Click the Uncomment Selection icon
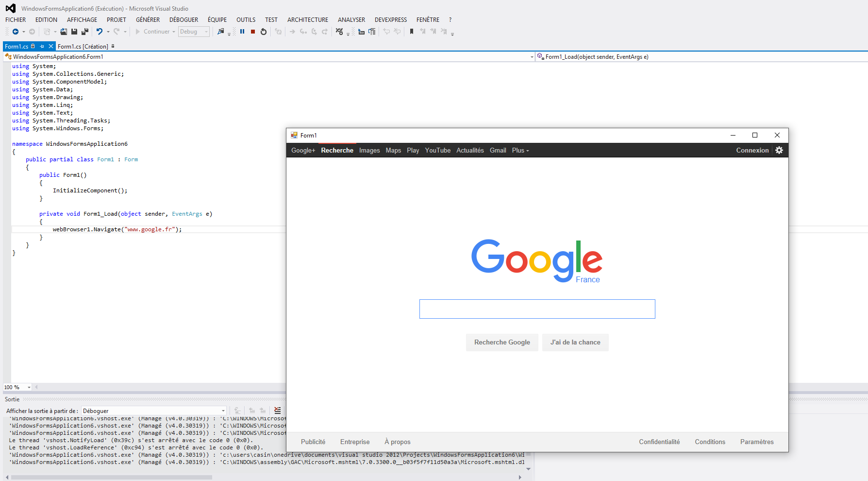868x481 pixels. point(398,32)
